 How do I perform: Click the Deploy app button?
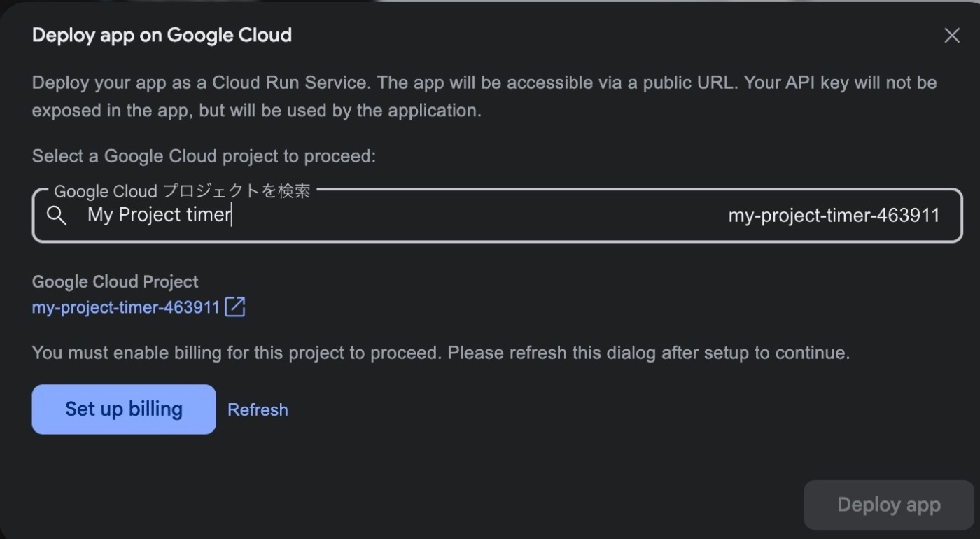[888, 505]
